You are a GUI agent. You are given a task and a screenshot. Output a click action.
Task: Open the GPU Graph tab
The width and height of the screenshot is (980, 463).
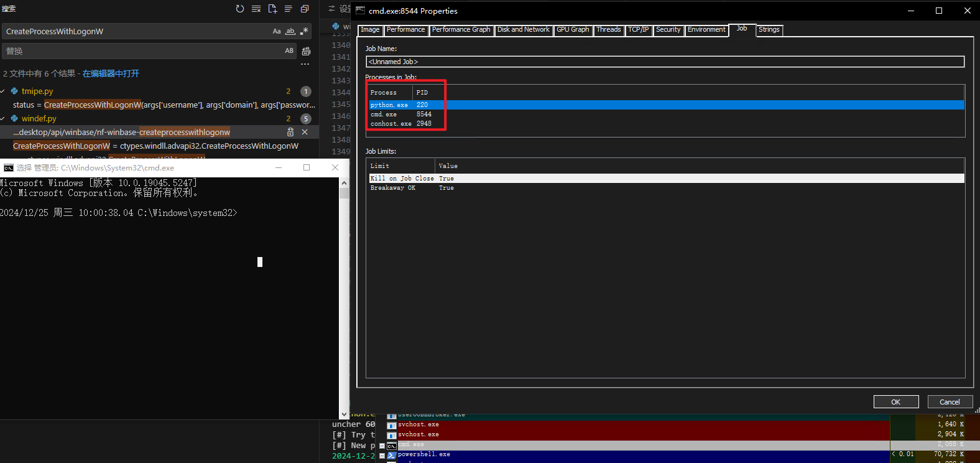573,30
